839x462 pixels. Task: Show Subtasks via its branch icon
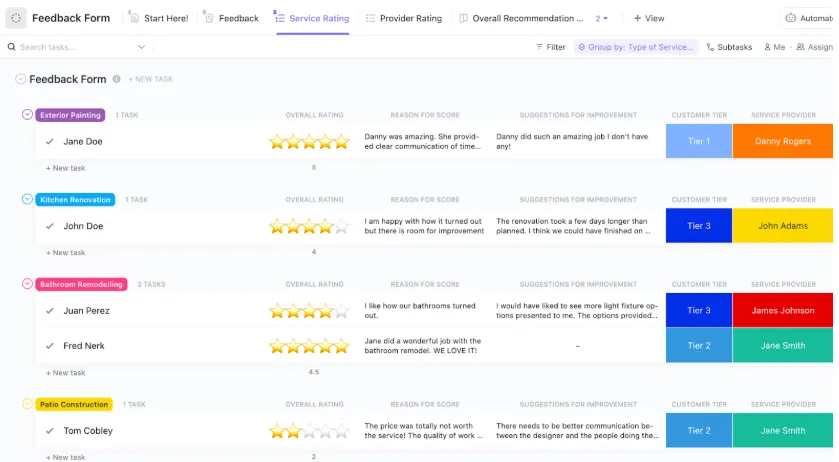pos(710,47)
